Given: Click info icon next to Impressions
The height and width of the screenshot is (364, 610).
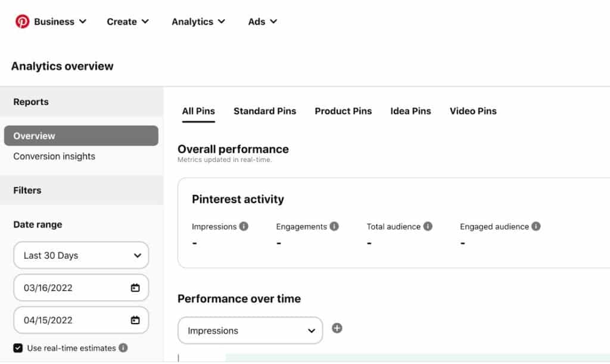Looking at the screenshot, I should [x=244, y=226].
